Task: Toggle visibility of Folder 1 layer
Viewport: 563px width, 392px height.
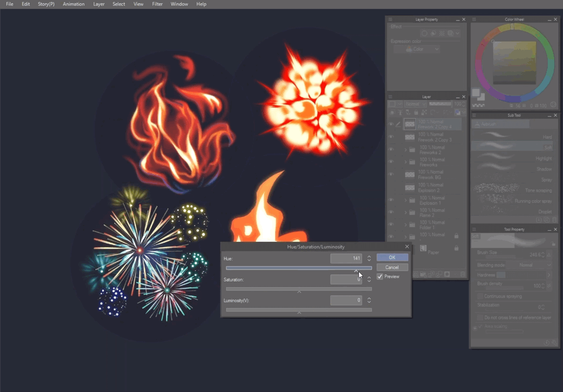Action: (x=391, y=224)
